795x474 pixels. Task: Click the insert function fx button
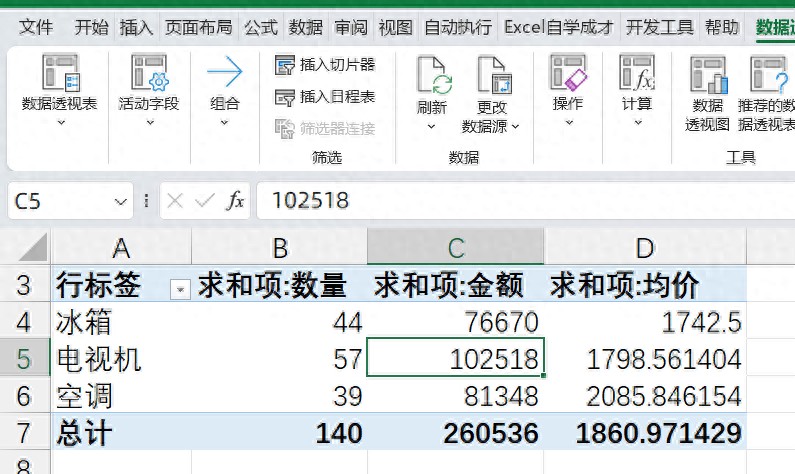(x=235, y=202)
